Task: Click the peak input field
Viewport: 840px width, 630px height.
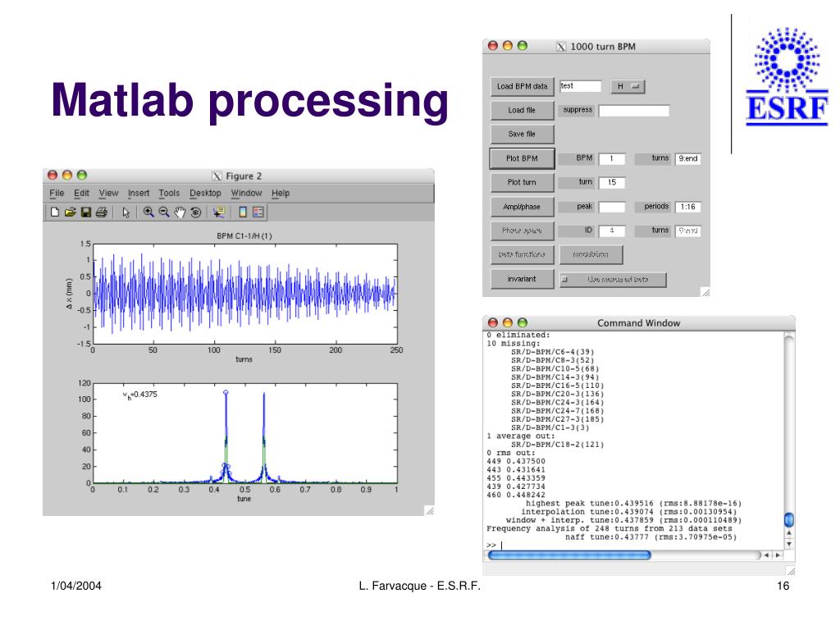Action: (612, 207)
